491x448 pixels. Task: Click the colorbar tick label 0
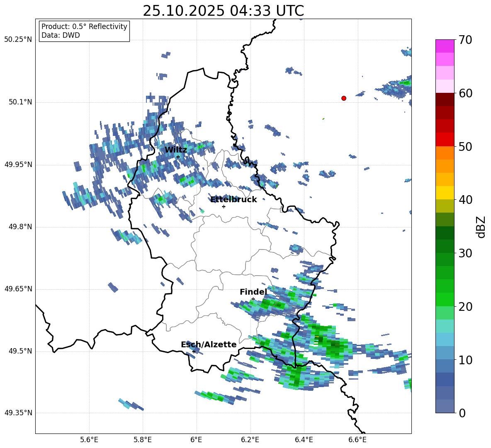(462, 413)
